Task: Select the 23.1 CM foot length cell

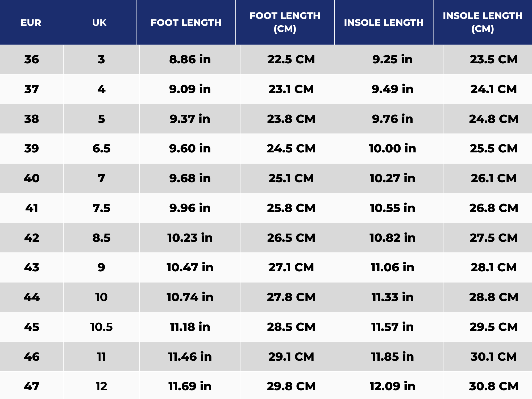Action: pyautogui.click(x=291, y=89)
